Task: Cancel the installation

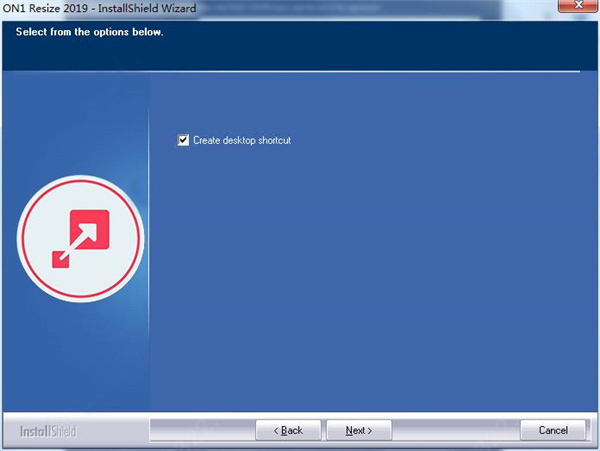Action: 553,430
